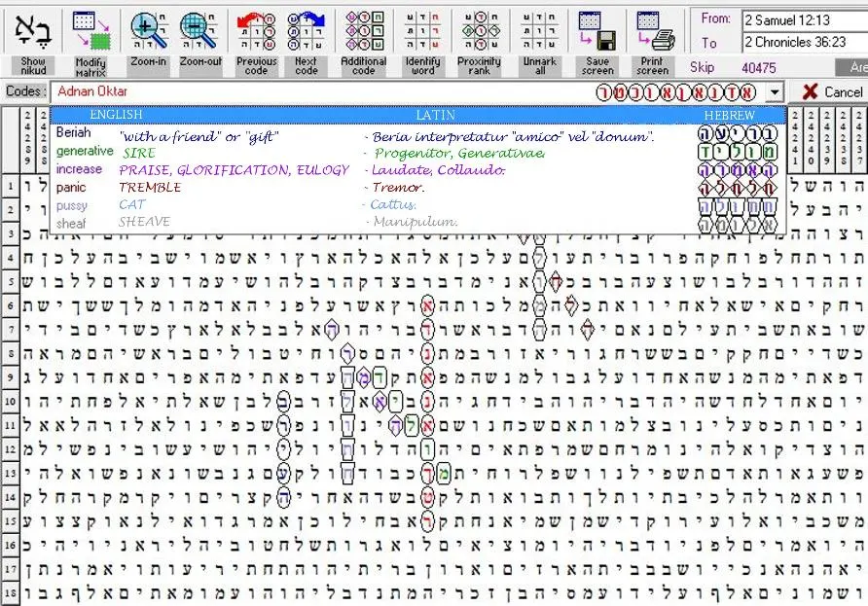The image size is (868, 606).
Task: Edit the From verse field
Action: (805, 21)
